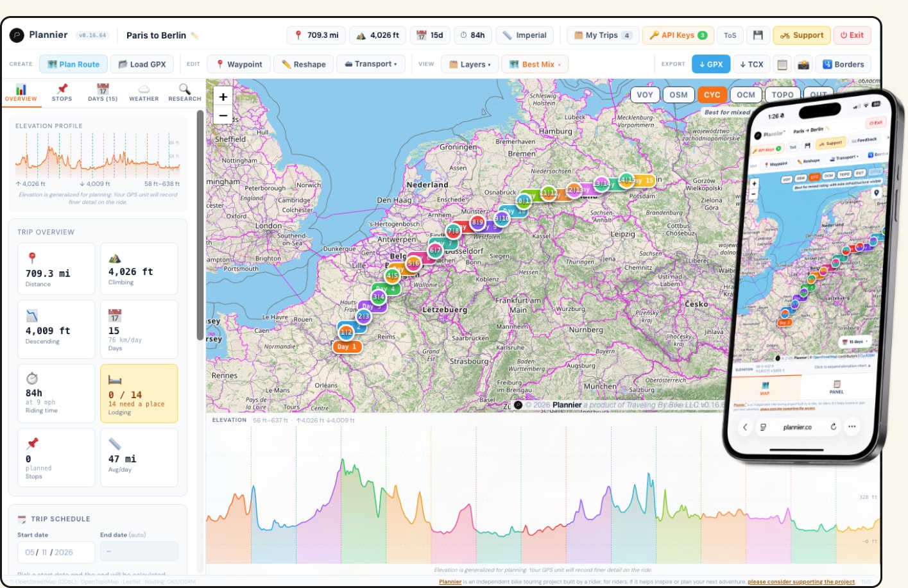Click the Exit button
This screenshot has width=908, height=588.
[852, 35]
